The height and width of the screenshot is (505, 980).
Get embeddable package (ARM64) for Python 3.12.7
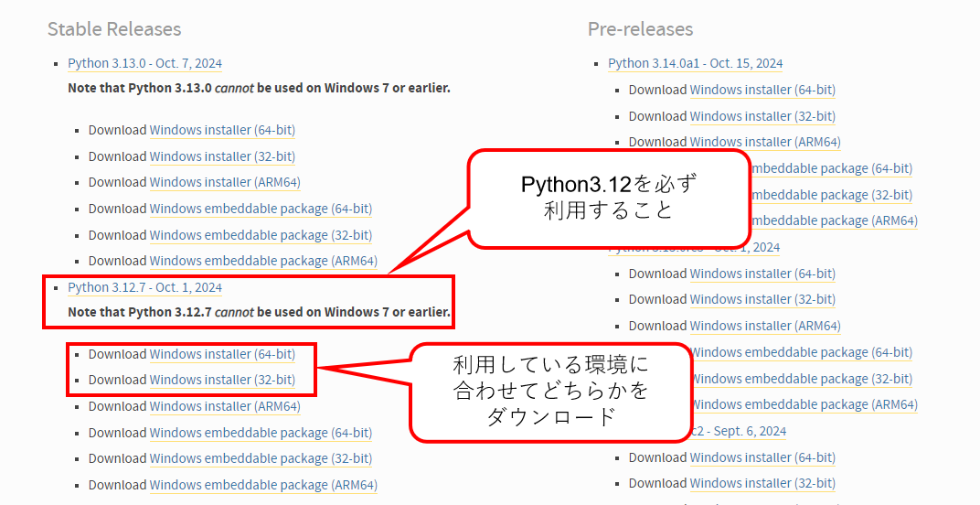click(x=263, y=485)
